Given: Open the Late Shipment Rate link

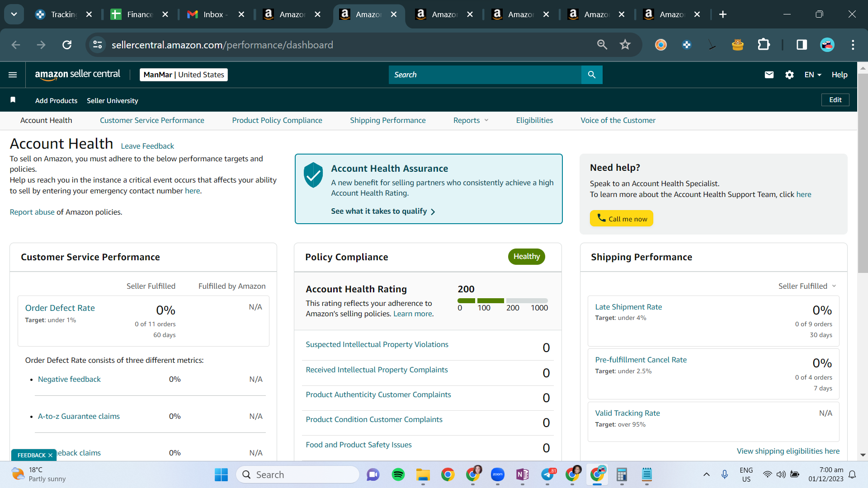Looking at the screenshot, I should 628,307.
